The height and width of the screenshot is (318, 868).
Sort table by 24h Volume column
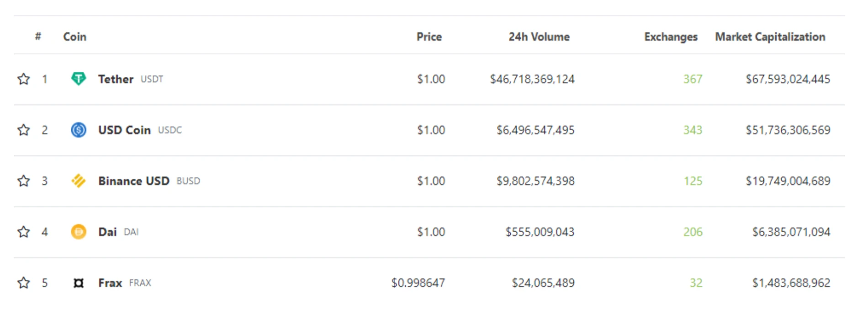coord(539,37)
